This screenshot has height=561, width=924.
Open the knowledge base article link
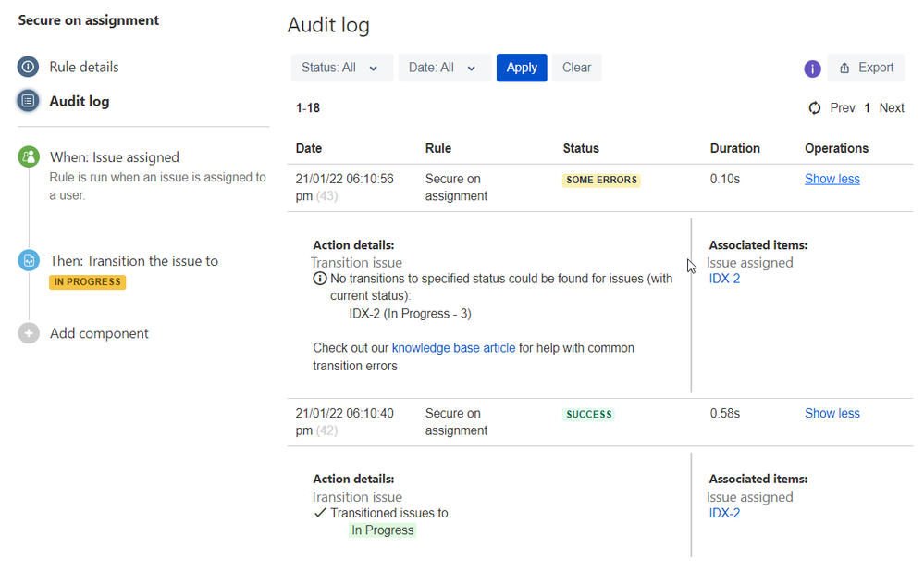click(x=453, y=348)
